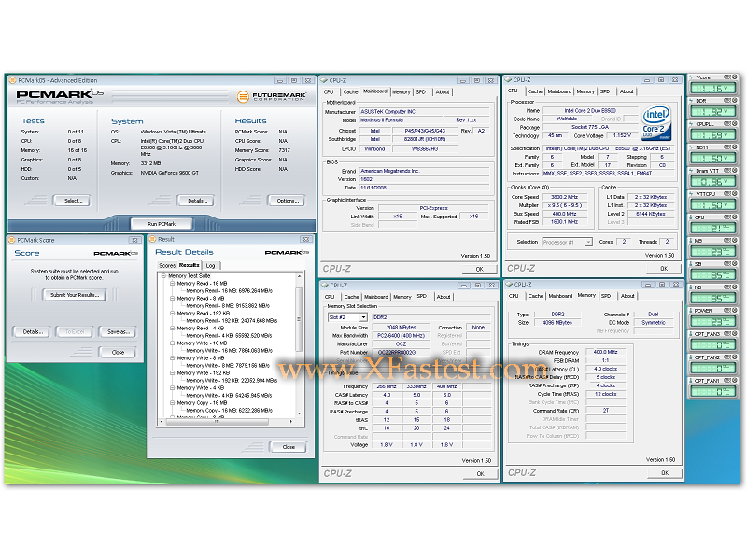Collapse the Memory Read - 16 MB node

tap(173, 284)
